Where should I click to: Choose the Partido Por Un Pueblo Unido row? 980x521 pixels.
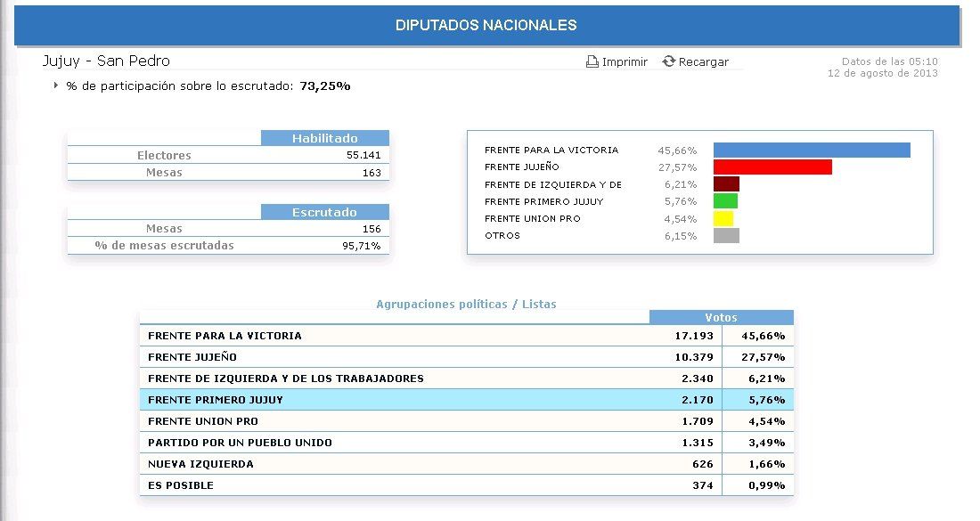(466, 443)
